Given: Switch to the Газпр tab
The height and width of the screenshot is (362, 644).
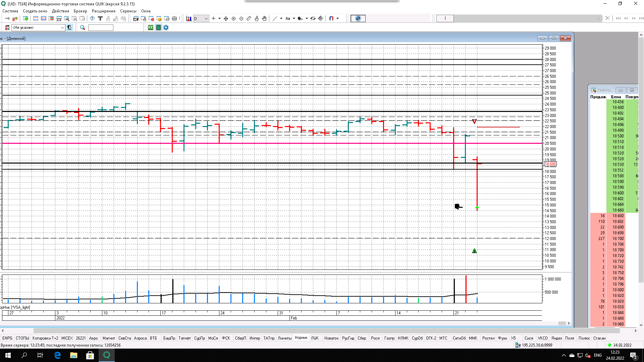Looking at the screenshot, I should pos(389,338).
